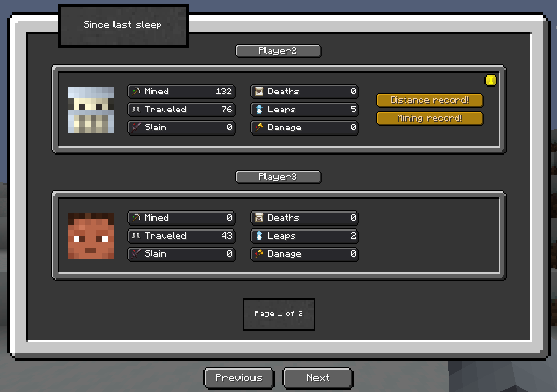Click the Deaths label in Player2's stats
The width and height of the screenshot is (557, 392).
pos(284,91)
